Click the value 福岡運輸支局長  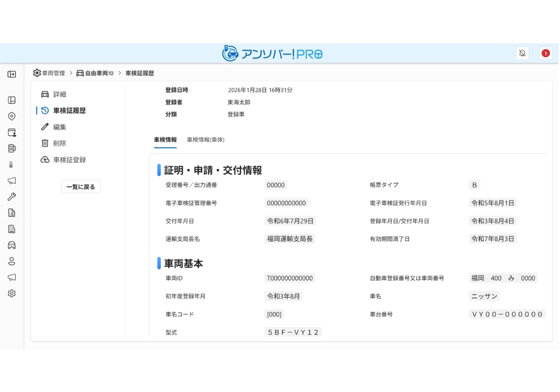point(290,239)
